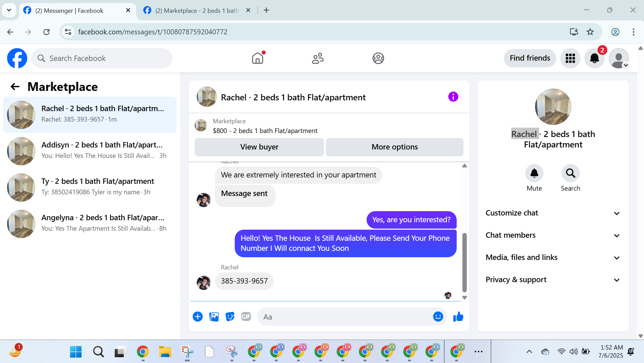This screenshot has width=644, height=363.
Task: Open Ty conversation in list
Action: [x=90, y=188]
